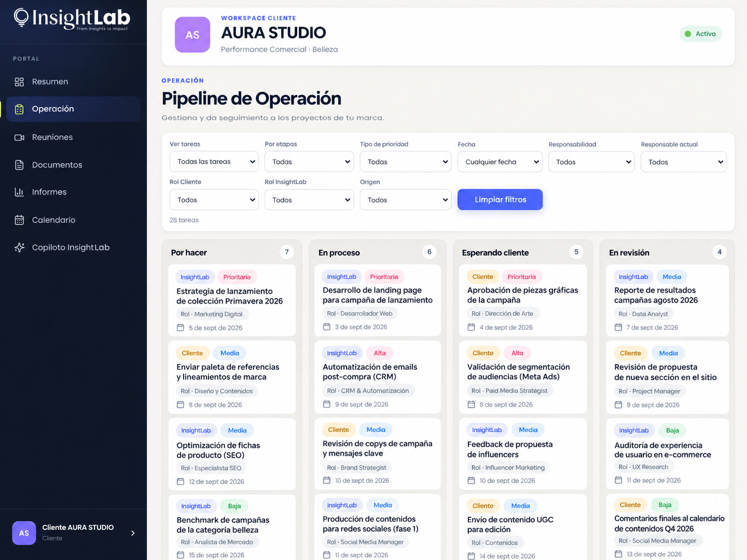Image resolution: width=747 pixels, height=560 pixels.
Task: Click the Limpiar filtros button
Action: point(500,200)
